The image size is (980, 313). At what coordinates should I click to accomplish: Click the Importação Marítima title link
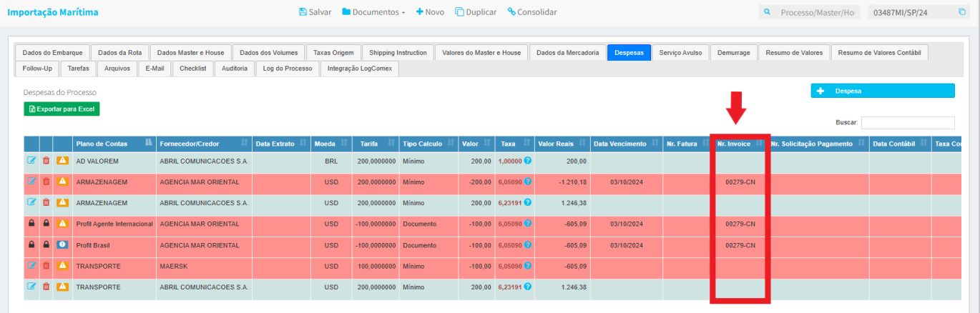coord(53,12)
